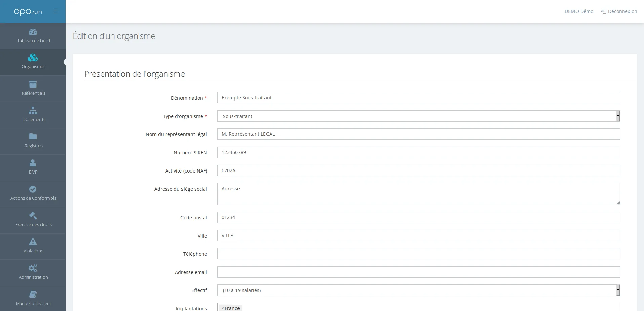This screenshot has height=311, width=644.
Task: Open the Référentiels archive icon
Action: [33, 84]
